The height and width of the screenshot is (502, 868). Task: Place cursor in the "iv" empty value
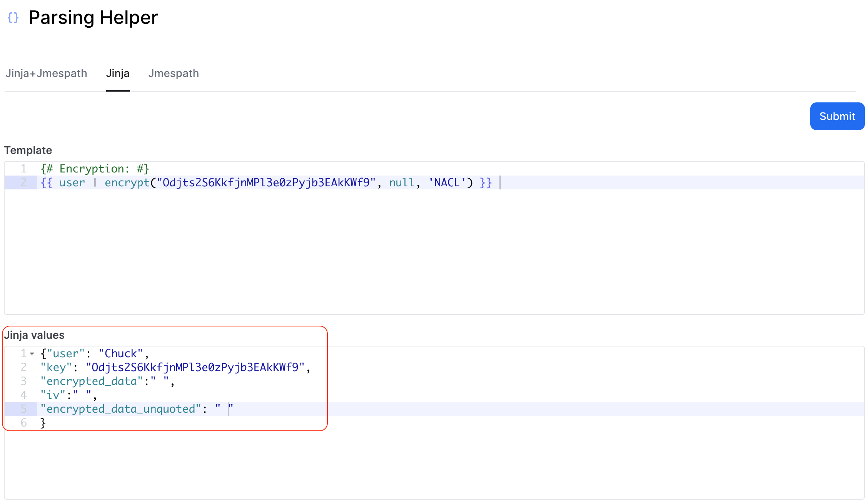pyautogui.click(x=82, y=395)
